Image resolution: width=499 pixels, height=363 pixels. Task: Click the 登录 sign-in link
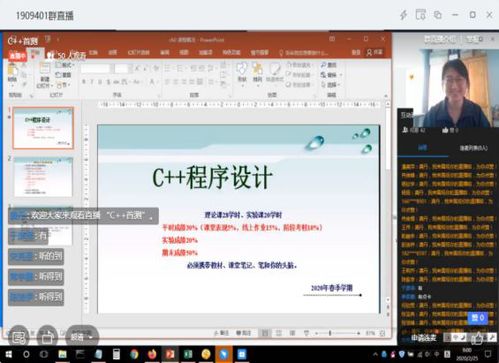coord(356,52)
